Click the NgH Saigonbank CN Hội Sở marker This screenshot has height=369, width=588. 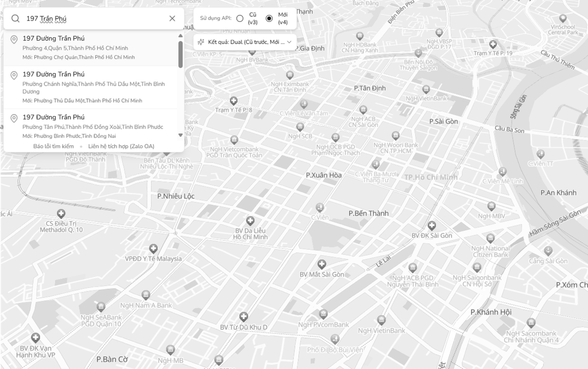pyautogui.click(x=477, y=268)
